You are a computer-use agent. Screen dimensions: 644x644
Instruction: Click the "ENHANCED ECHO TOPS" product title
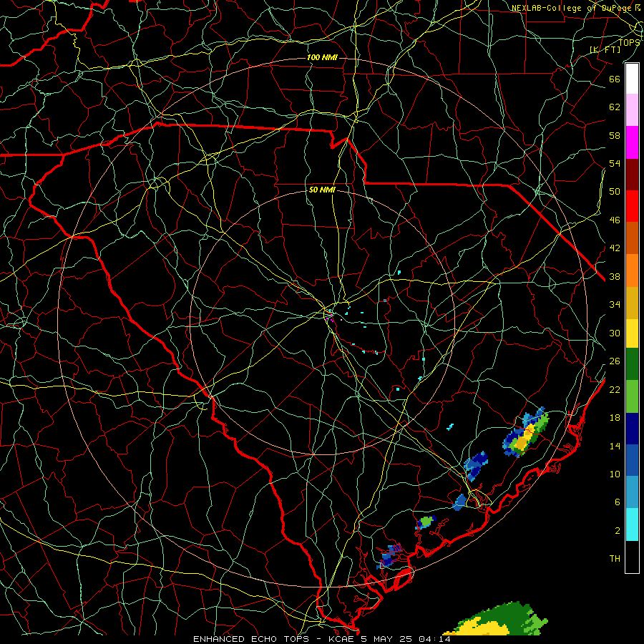tap(250, 639)
